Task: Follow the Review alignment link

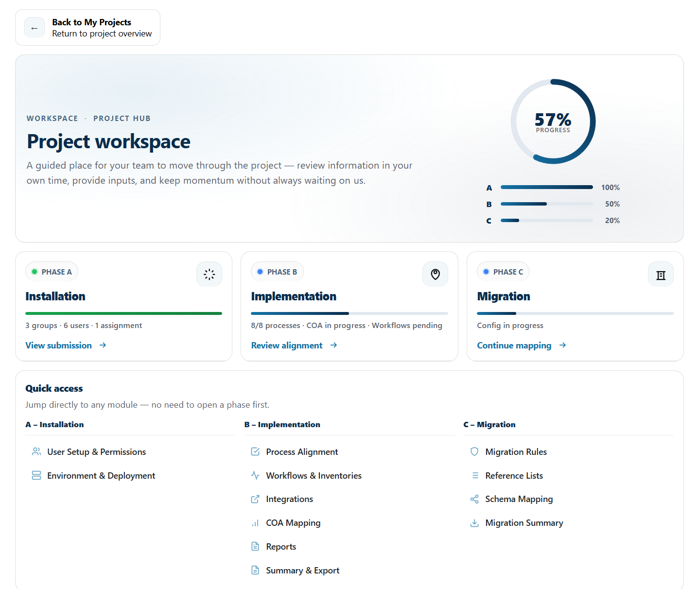Action: pyautogui.click(x=287, y=345)
